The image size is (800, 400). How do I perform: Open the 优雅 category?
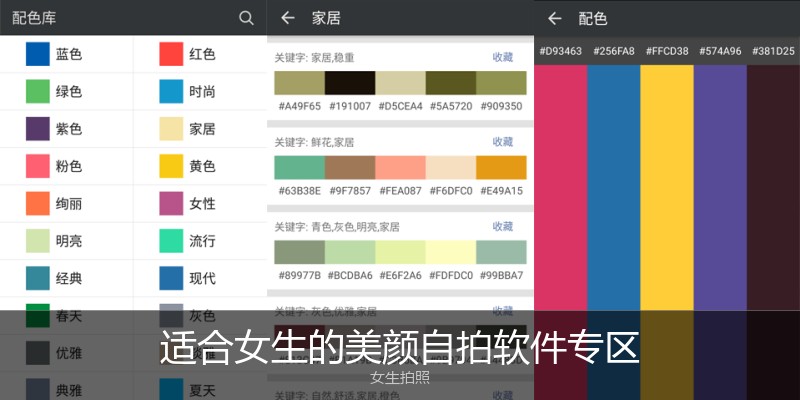(x=67, y=353)
